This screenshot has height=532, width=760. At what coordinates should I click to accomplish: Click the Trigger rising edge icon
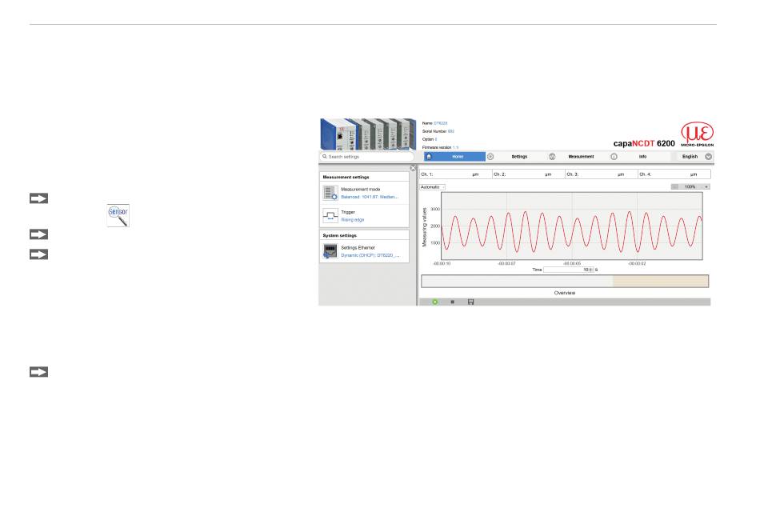[x=330, y=216]
